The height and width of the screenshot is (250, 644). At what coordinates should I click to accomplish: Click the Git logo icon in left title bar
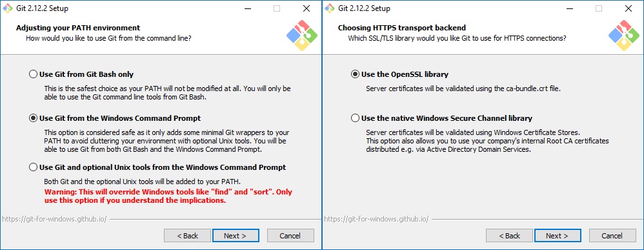pos(7,8)
